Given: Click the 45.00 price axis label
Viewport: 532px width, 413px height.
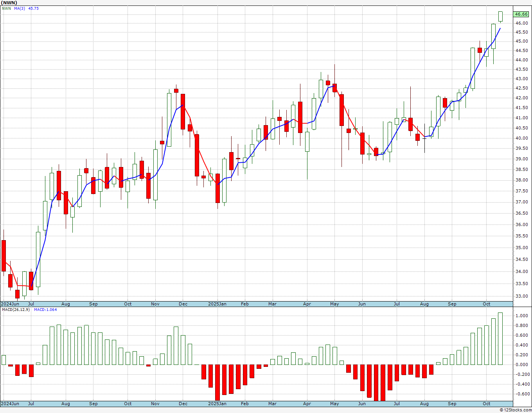Looking at the screenshot, I should click(521, 41).
